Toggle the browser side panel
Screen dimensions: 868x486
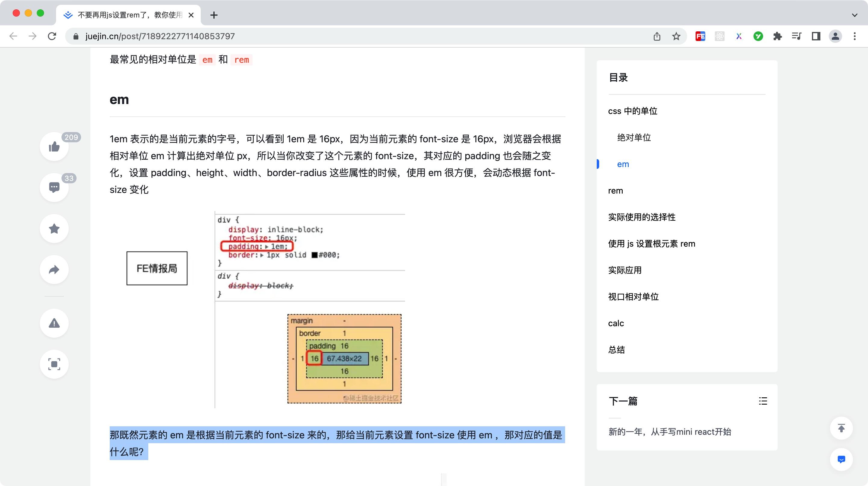coord(816,36)
